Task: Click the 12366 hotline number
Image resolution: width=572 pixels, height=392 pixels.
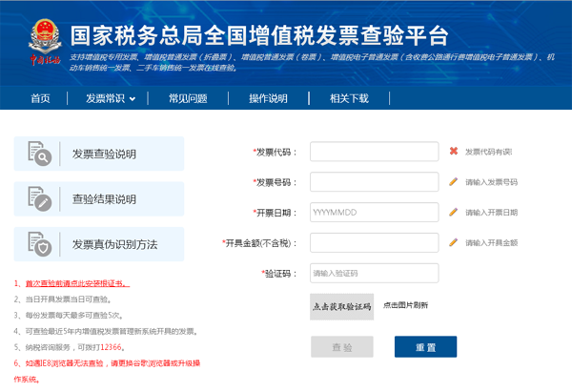Action: coord(111,347)
